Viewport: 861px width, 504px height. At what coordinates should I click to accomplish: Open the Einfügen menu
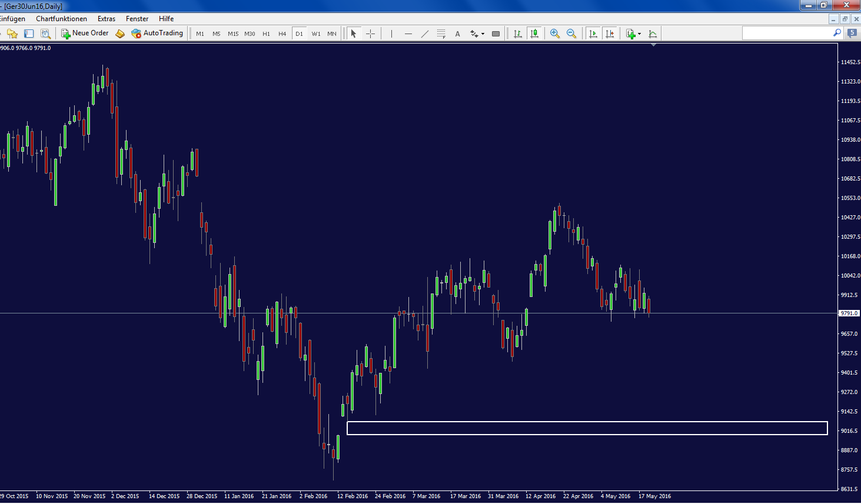(x=12, y=19)
